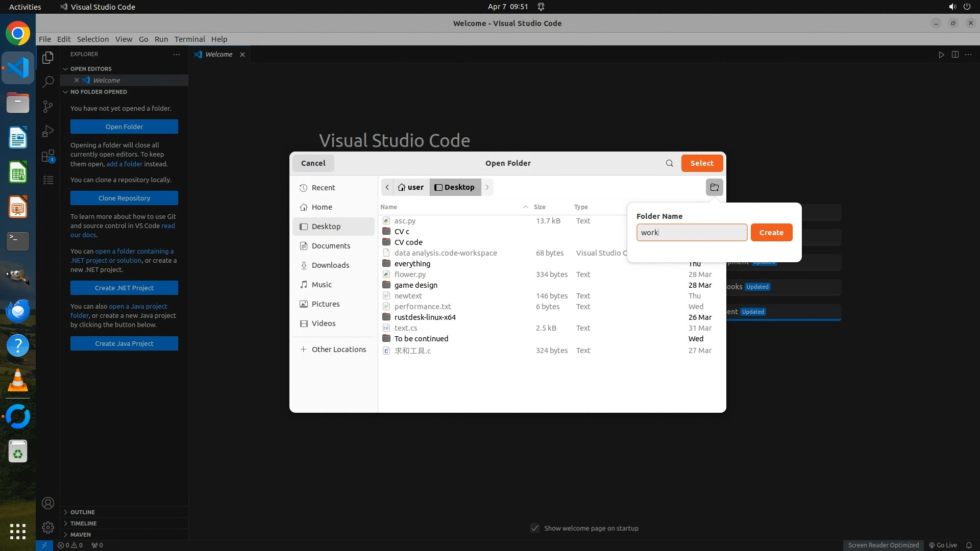
Task: Toggle Show welcome page on startup checkbox
Action: click(535, 528)
